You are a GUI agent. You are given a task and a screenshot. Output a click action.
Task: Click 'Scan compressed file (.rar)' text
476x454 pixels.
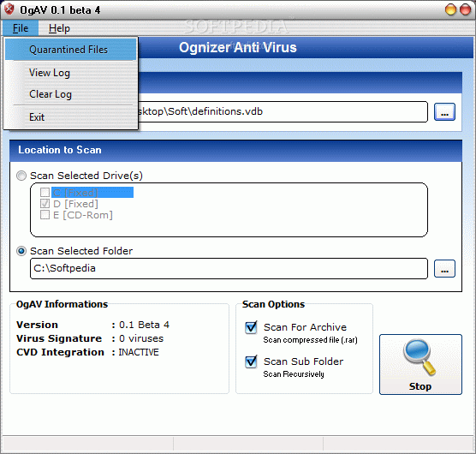click(x=310, y=340)
